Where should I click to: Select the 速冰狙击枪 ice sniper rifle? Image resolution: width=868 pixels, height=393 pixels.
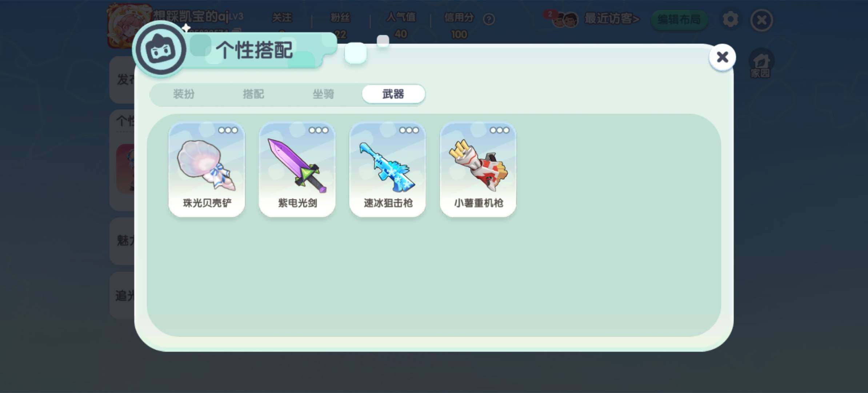(388, 170)
